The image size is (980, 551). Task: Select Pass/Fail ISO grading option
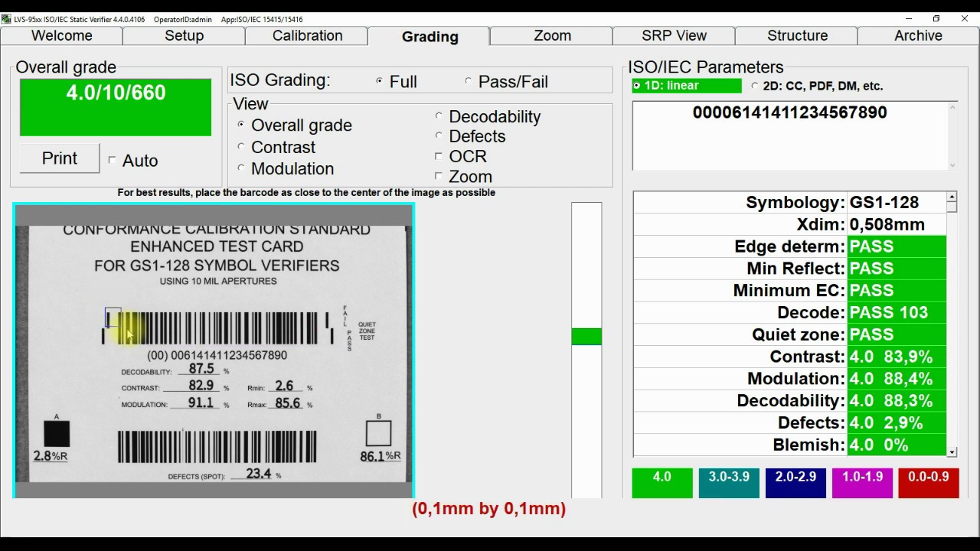tap(468, 81)
